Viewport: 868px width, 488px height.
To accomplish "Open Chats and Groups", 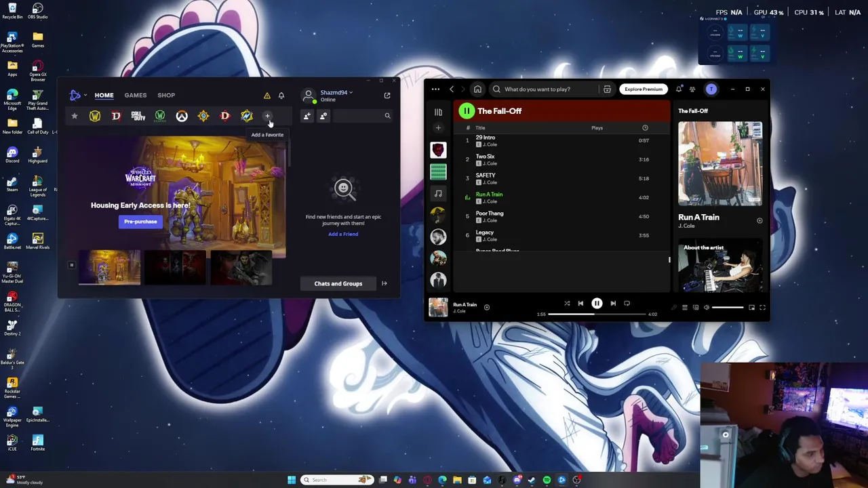I will point(338,283).
